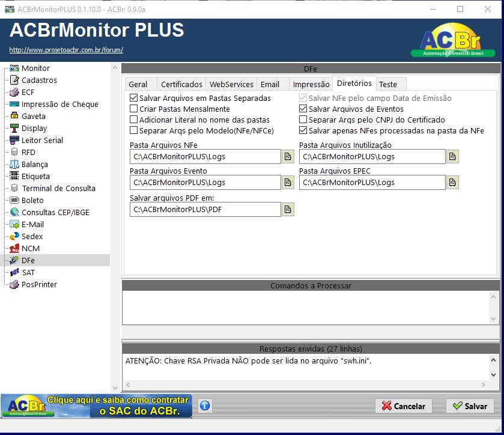Image resolution: width=504 pixels, height=435 pixels.
Task: Click Comandos a Processar scroll down arrow
Action: click(493, 319)
